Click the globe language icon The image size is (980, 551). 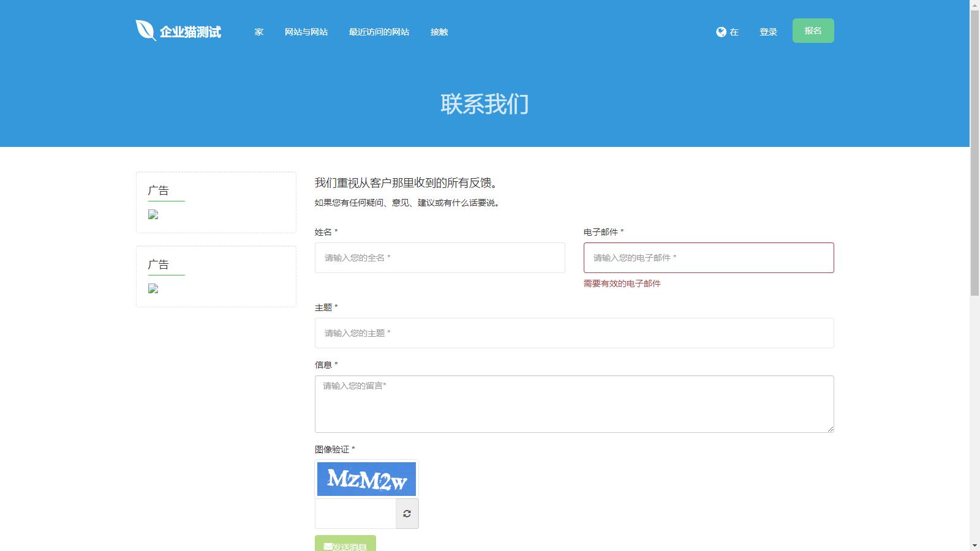tap(721, 32)
